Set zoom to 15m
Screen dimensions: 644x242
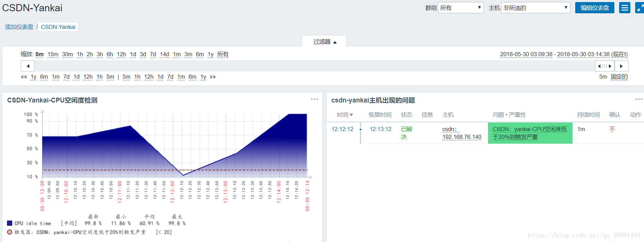(x=53, y=54)
